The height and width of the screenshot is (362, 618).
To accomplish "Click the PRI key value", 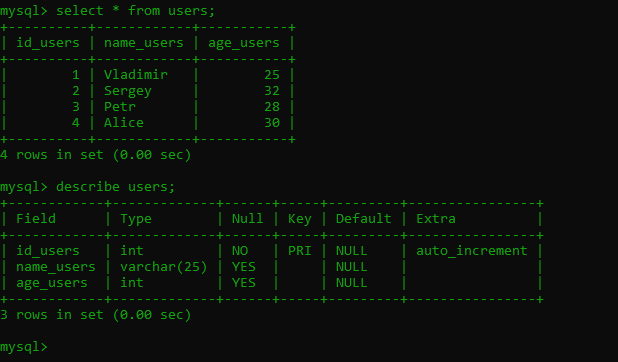I will pos(300,251).
